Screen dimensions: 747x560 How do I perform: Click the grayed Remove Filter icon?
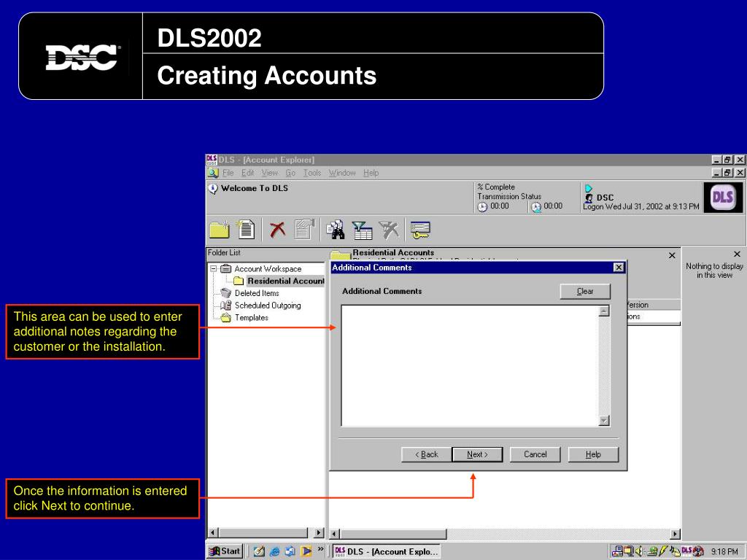389,230
